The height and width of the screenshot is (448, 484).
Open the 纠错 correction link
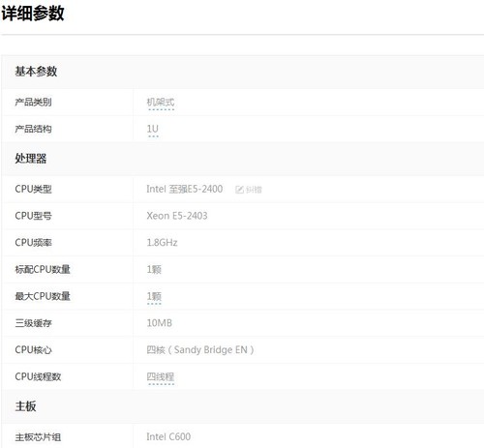254,190
